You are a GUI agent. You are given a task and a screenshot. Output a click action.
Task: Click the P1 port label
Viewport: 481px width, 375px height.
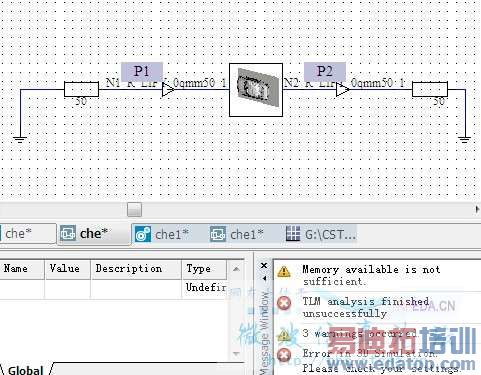pyautogui.click(x=142, y=72)
